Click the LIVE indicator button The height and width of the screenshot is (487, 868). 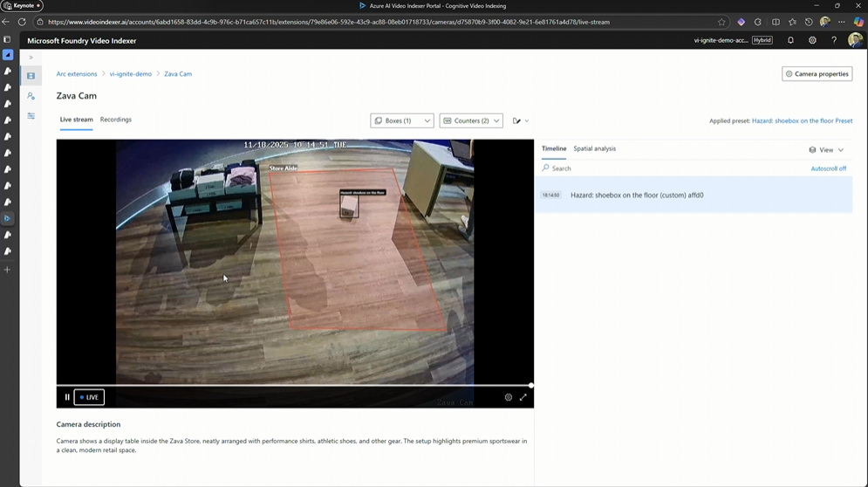click(89, 397)
